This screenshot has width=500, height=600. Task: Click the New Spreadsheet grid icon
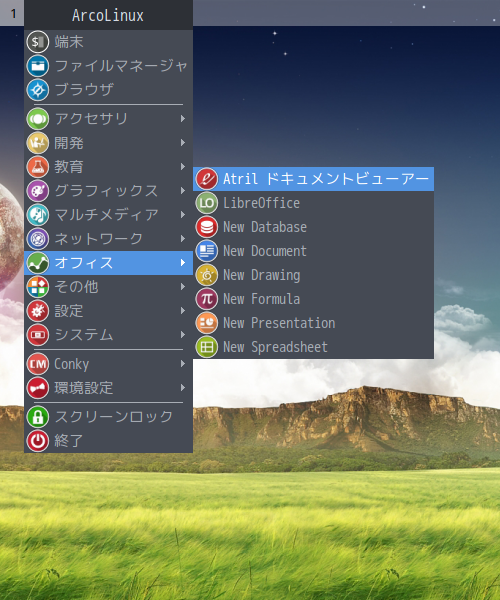click(x=207, y=347)
